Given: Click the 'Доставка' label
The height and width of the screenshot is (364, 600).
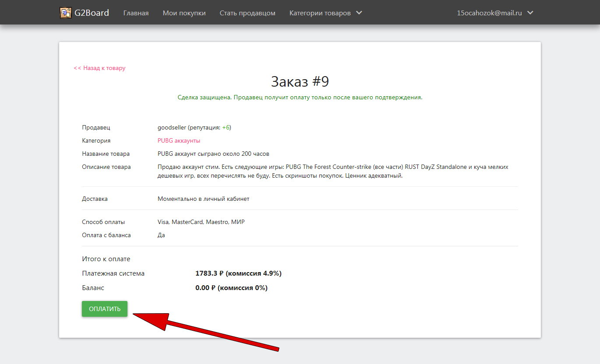Looking at the screenshot, I should click(x=95, y=199).
